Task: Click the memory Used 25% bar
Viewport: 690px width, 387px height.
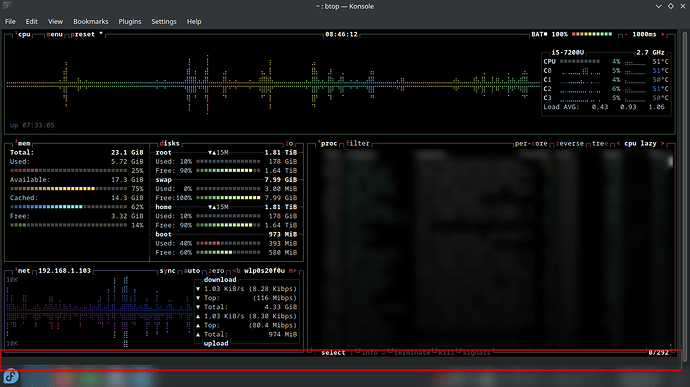Action: 69,170
